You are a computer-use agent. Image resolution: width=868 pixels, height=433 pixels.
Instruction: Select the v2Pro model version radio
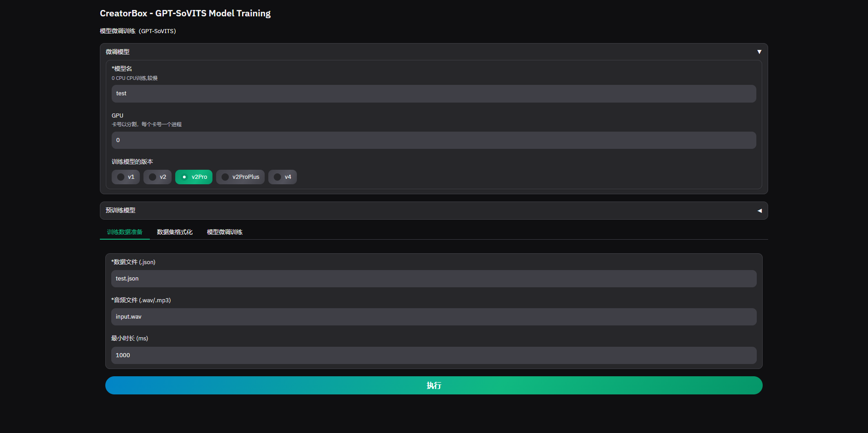(x=194, y=177)
